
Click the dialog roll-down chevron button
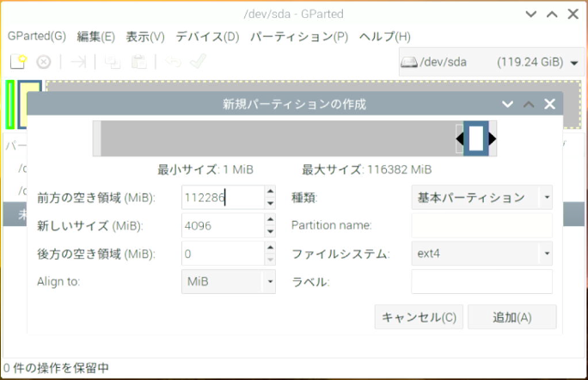tap(507, 104)
